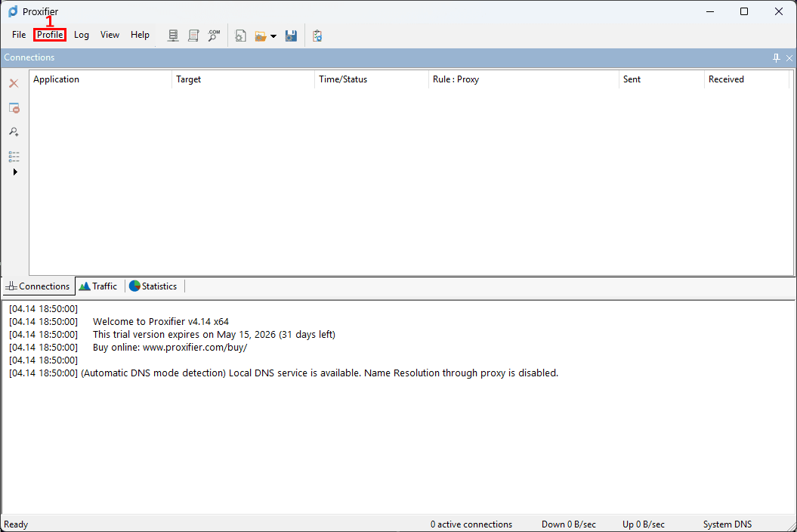This screenshot has width=797, height=532.
Task: Click 'Ready' in the status bar
Action: [16, 524]
